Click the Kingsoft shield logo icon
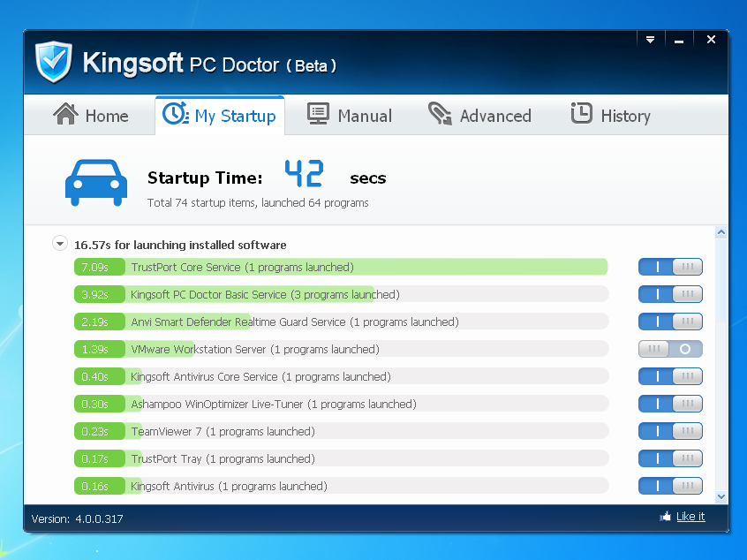The height and width of the screenshot is (560, 747). tap(54, 62)
